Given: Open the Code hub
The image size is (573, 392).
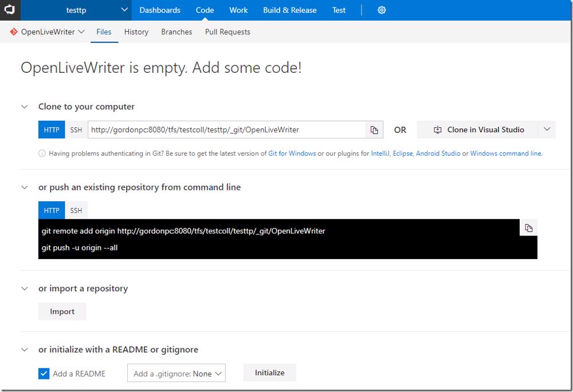Looking at the screenshot, I should pyautogui.click(x=205, y=10).
